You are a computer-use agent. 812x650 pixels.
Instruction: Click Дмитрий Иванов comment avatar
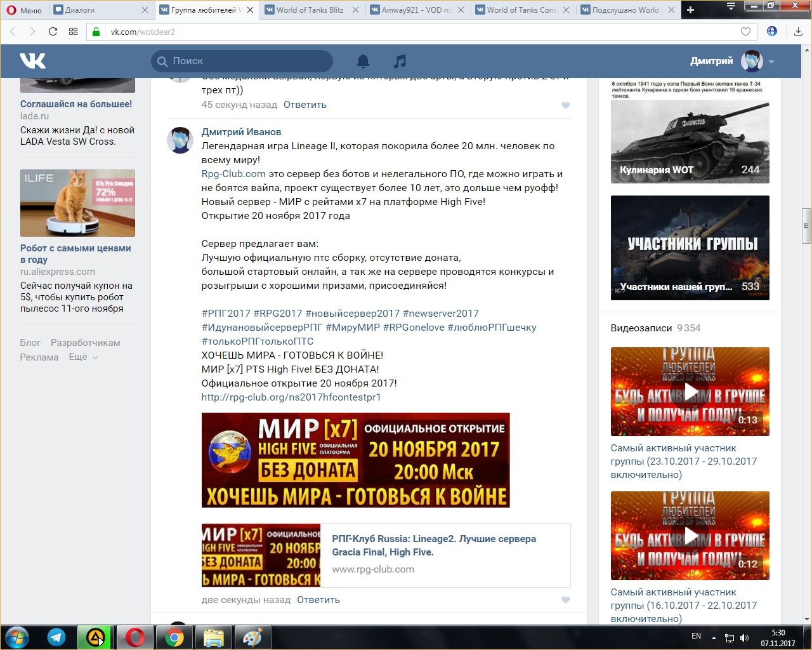pos(180,140)
